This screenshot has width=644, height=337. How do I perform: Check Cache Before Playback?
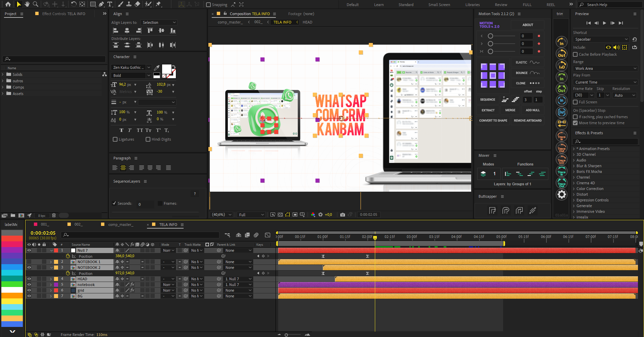tap(575, 54)
